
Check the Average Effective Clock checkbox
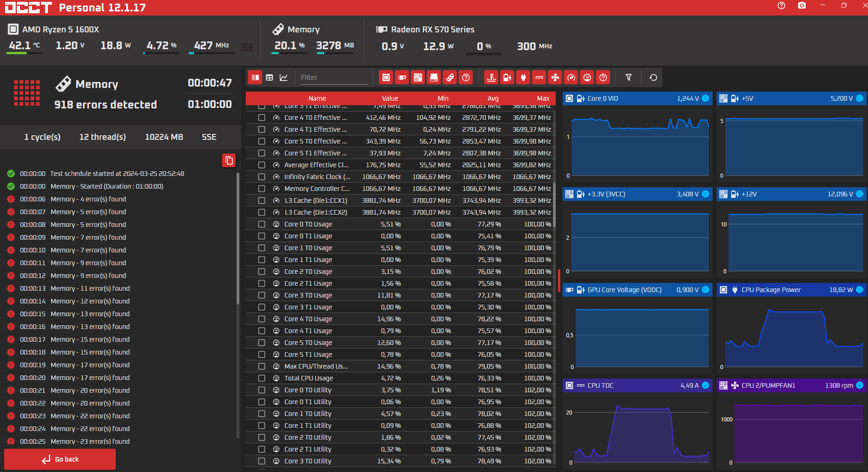[262, 165]
